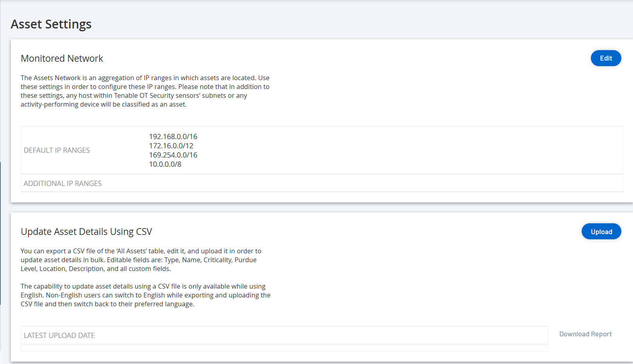Screen dimensions: 633x364
Task: Select the Monitored Network section heading
Action: pyautogui.click(x=62, y=59)
